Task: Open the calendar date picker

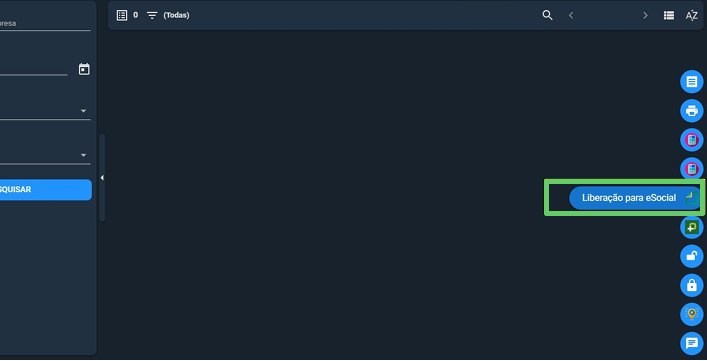Action: (x=84, y=69)
